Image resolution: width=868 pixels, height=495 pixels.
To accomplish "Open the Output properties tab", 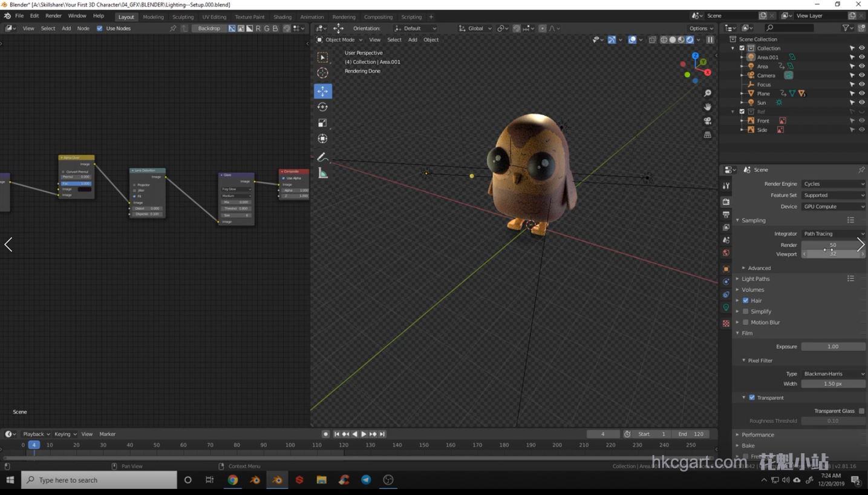I will coord(726,214).
